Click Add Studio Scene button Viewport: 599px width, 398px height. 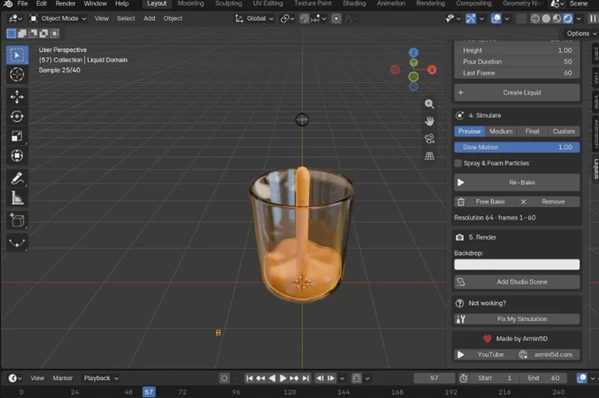pos(517,282)
